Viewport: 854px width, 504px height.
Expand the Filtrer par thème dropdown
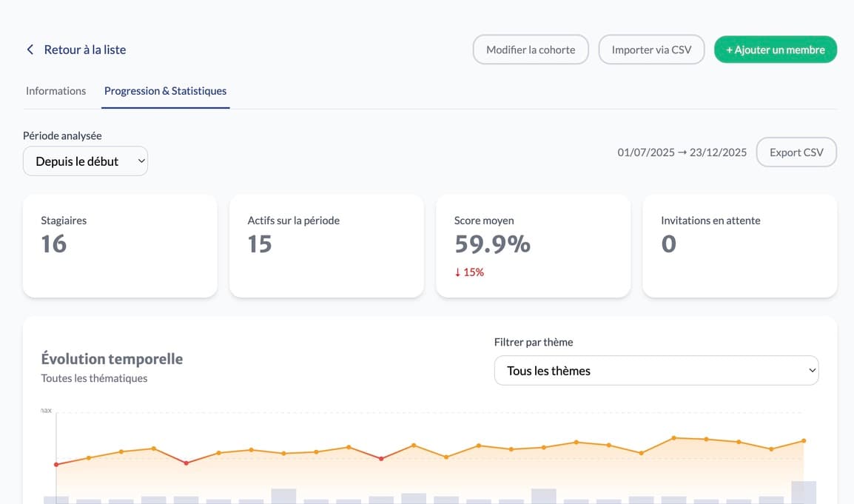(656, 371)
